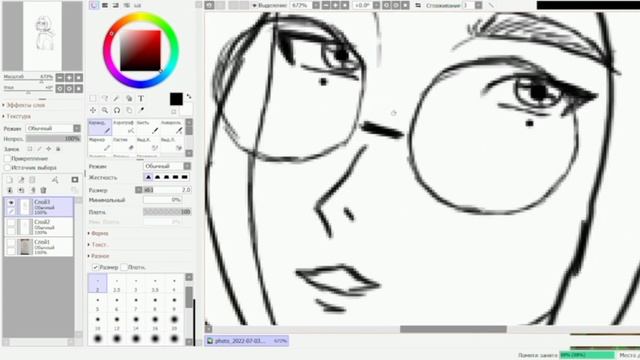The width and height of the screenshot is (640, 360).
Task: Select the move layer tool
Action: (93, 110)
